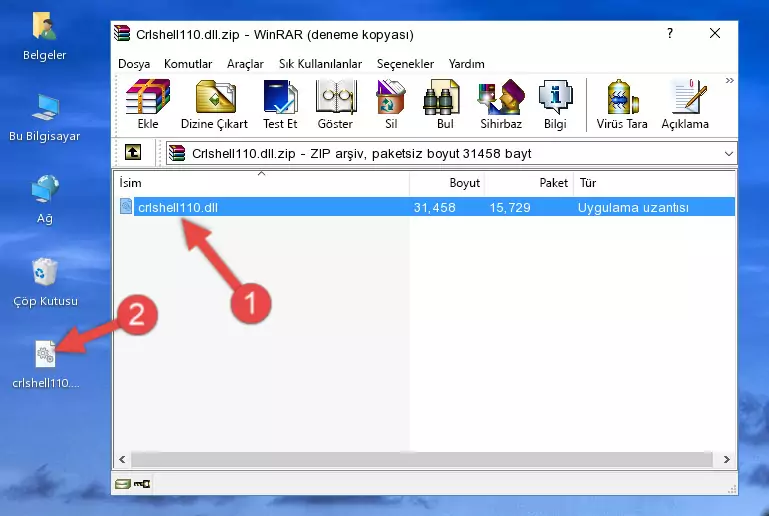
Task: Sort by the Boyut column header
Action: (x=447, y=183)
